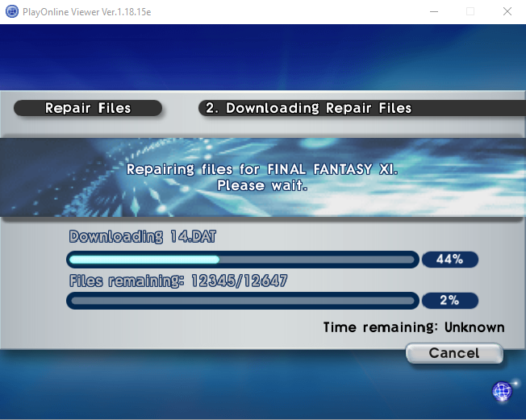Minimize the PlayOnline Viewer window
Viewport: 526px width, 420px height.
click(x=434, y=12)
